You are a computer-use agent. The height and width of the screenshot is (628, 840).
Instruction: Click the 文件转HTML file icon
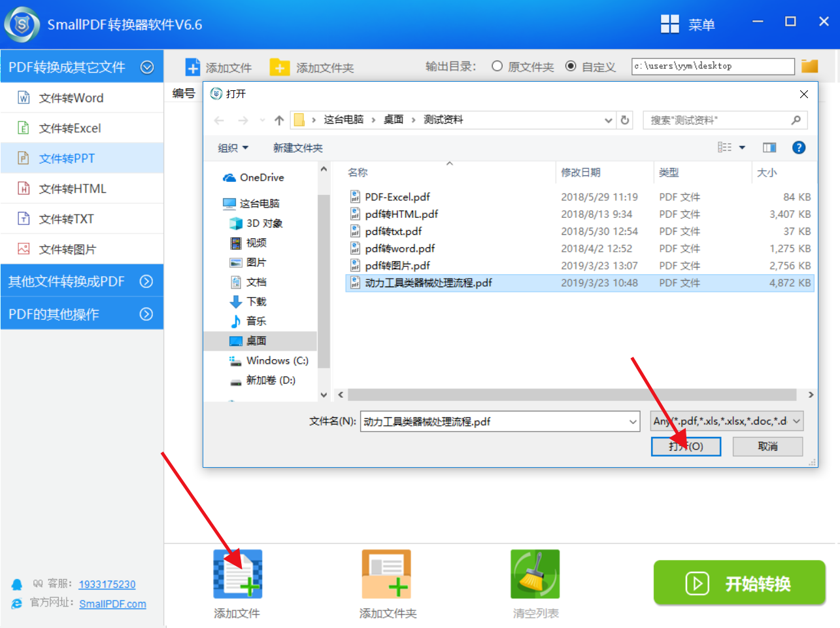click(x=24, y=188)
